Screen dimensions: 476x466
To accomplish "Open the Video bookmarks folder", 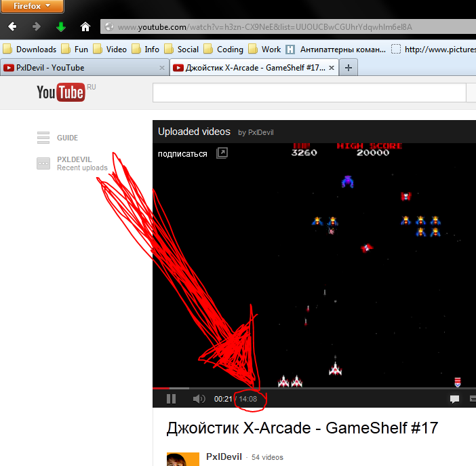I will click(110, 50).
